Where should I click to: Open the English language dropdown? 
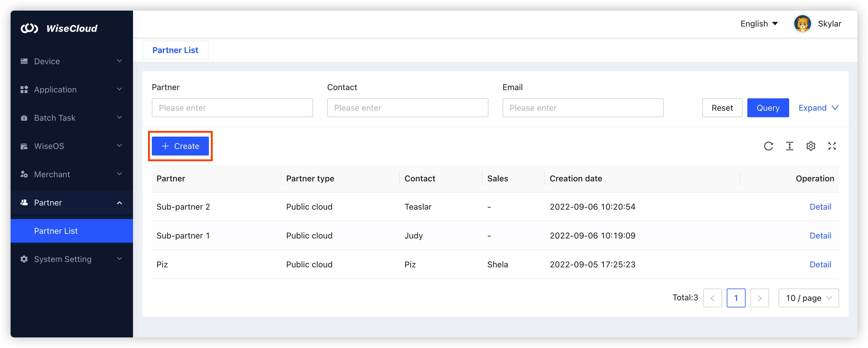759,24
